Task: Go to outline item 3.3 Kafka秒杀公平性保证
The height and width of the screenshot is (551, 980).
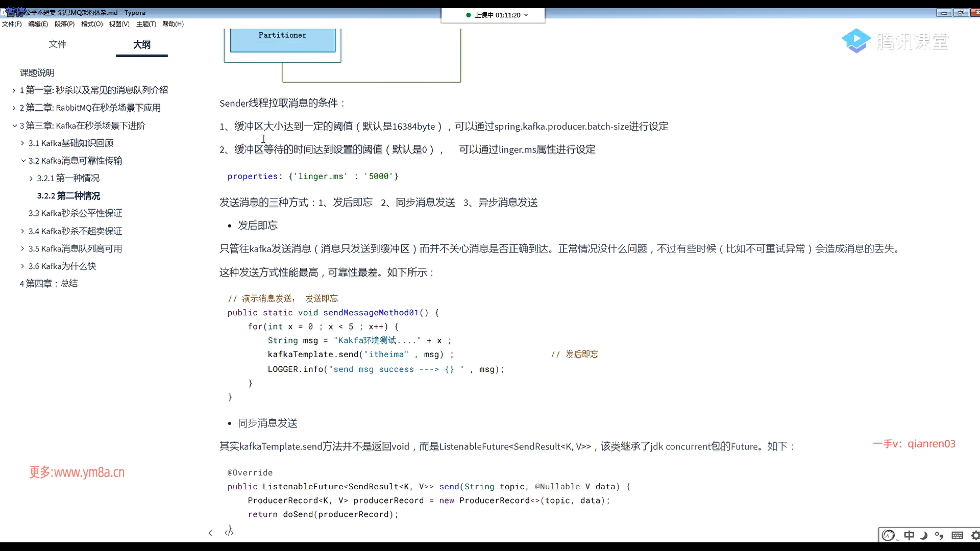Action: coord(75,213)
